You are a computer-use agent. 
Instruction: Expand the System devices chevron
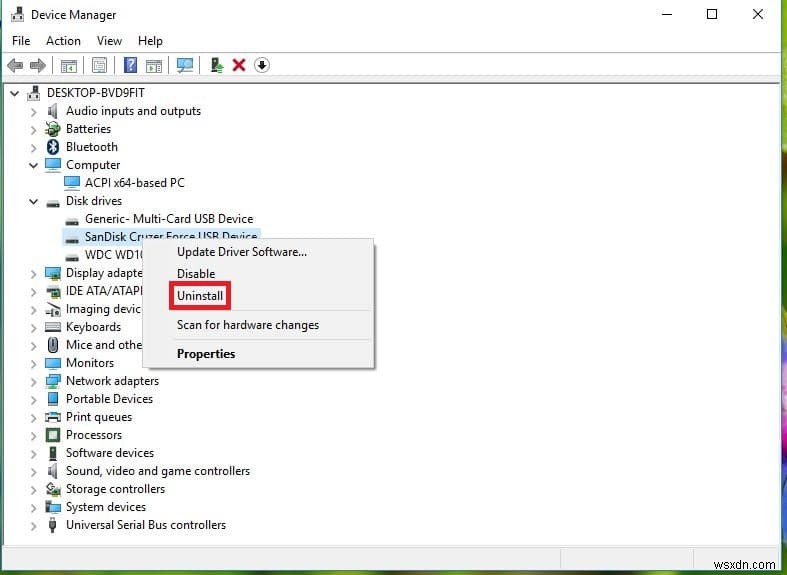coord(34,507)
